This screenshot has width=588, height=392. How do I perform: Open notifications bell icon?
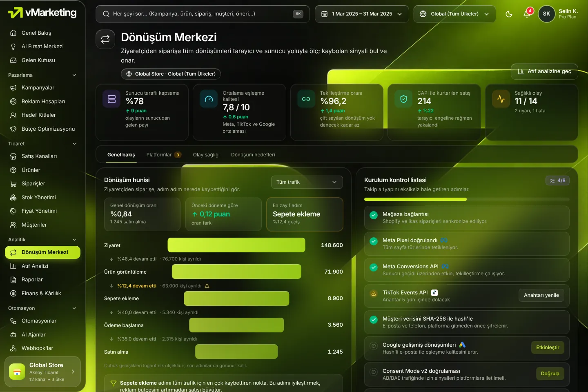[527, 14]
